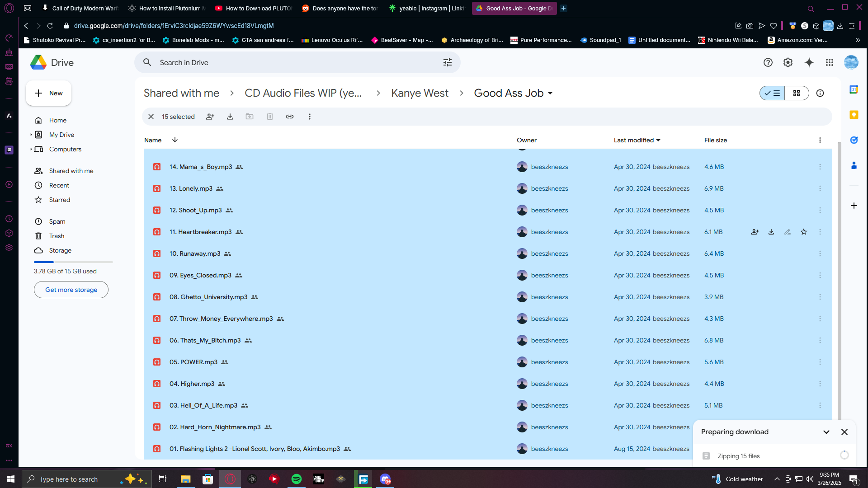
Task: Open Drive settings gear icon
Action: [x=788, y=62]
